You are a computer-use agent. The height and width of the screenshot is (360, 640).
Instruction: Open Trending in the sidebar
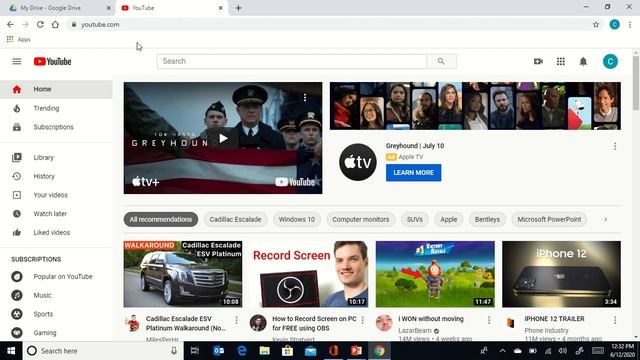[x=56, y=108]
